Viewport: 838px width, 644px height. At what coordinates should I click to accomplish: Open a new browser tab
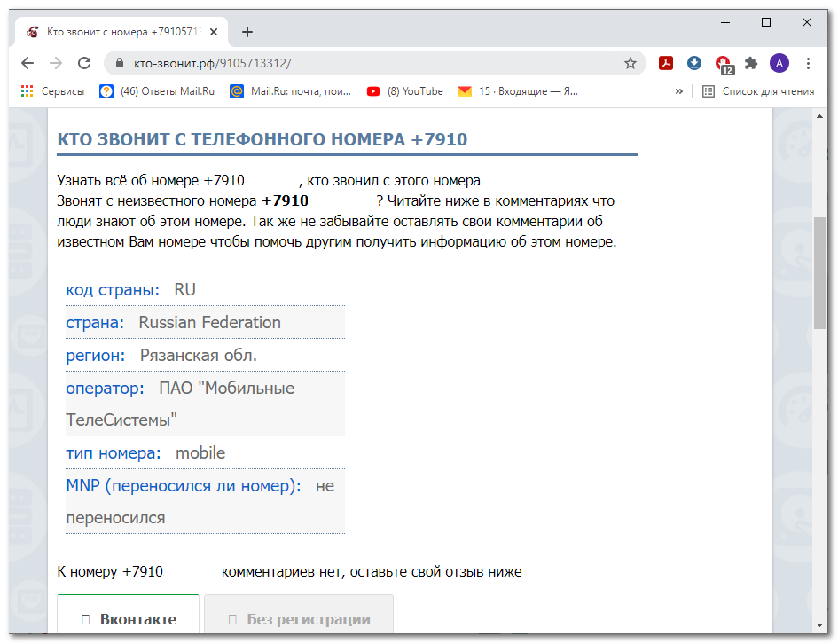(247, 32)
